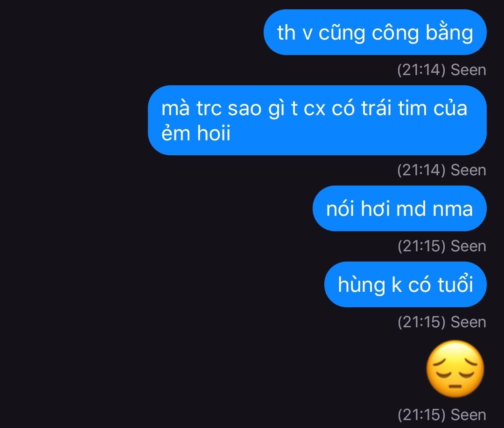
Task: Click Seen status below 'nói hơi md nma'
Action: [469, 246]
